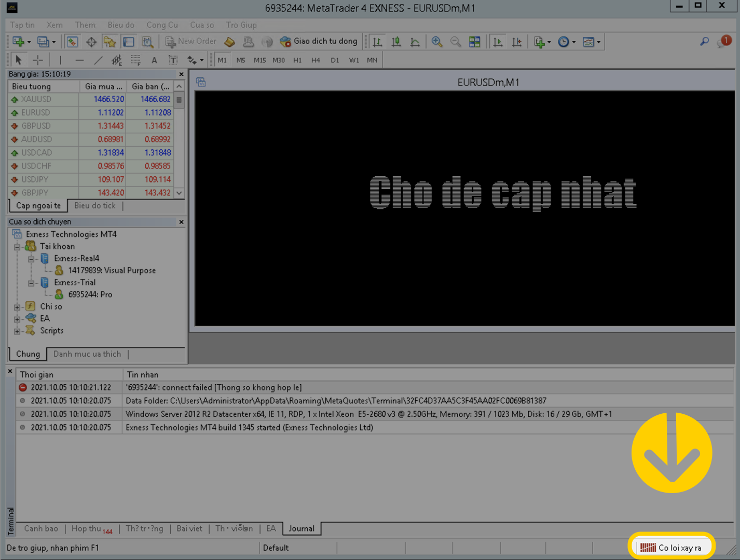Screen dimensions: 740x560
Task: Collapse the Exness-Real4 server node
Action: (31, 259)
